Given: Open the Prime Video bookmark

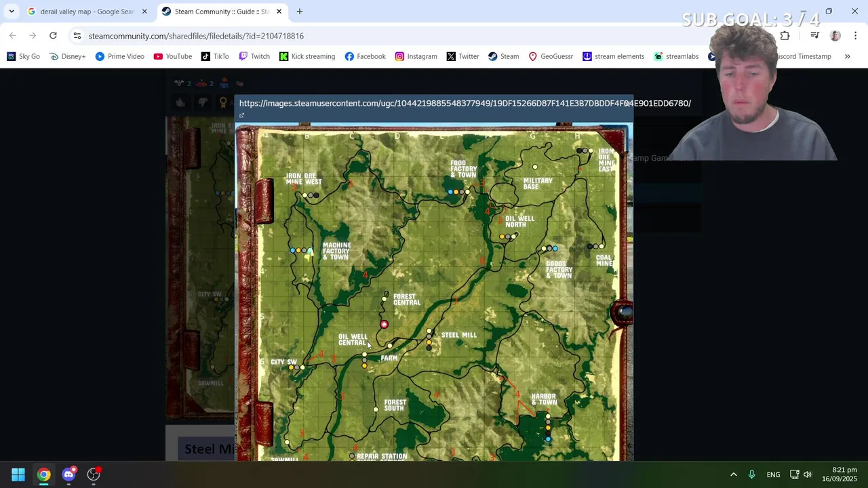Looking at the screenshot, I should click(120, 56).
